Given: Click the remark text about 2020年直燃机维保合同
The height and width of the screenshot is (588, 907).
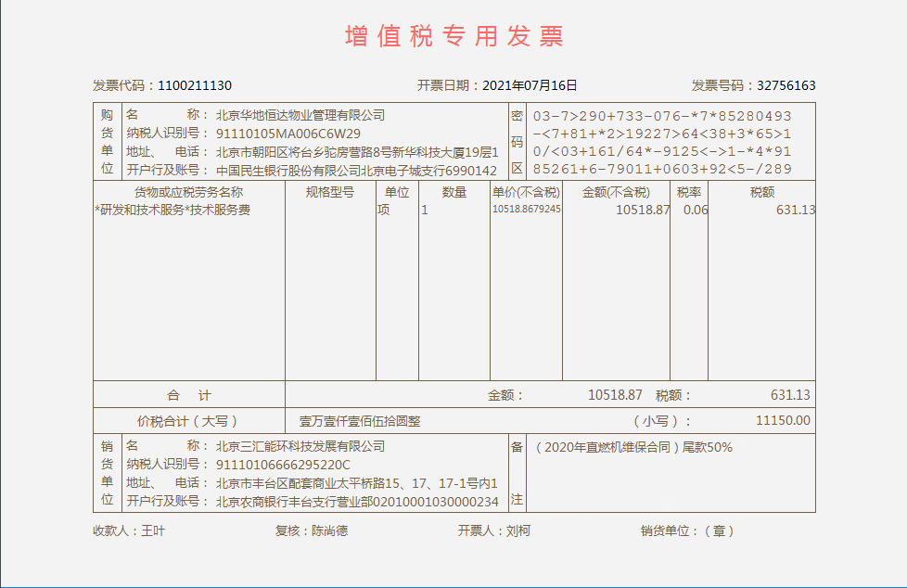Looking at the screenshot, I should (x=633, y=447).
